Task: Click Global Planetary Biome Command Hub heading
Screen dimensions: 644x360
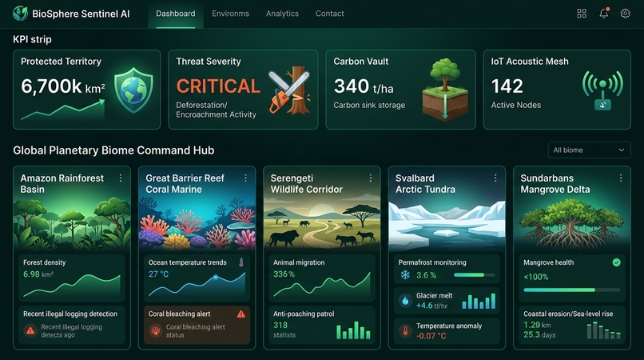Action: point(113,150)
